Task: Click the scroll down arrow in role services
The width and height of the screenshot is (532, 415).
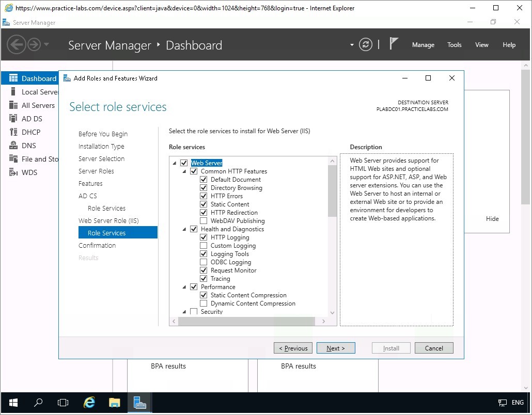Action: (x=333, y=313)
